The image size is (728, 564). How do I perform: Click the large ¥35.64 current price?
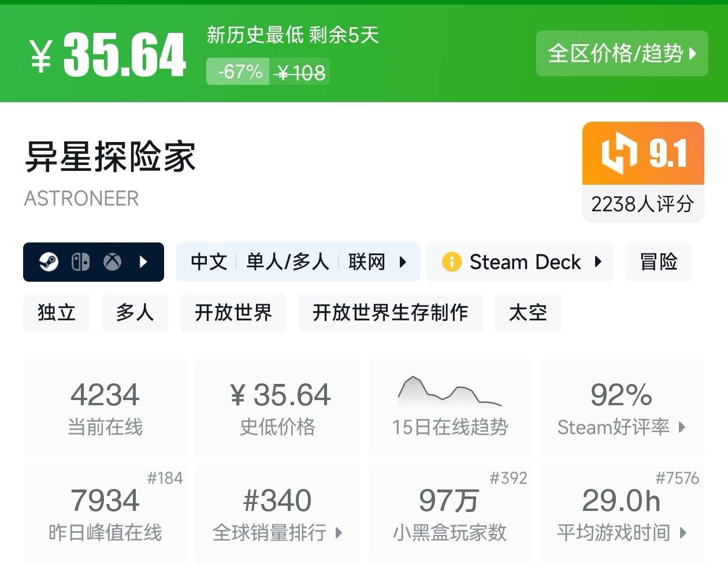pyautogui.click(x=108, y=54)
